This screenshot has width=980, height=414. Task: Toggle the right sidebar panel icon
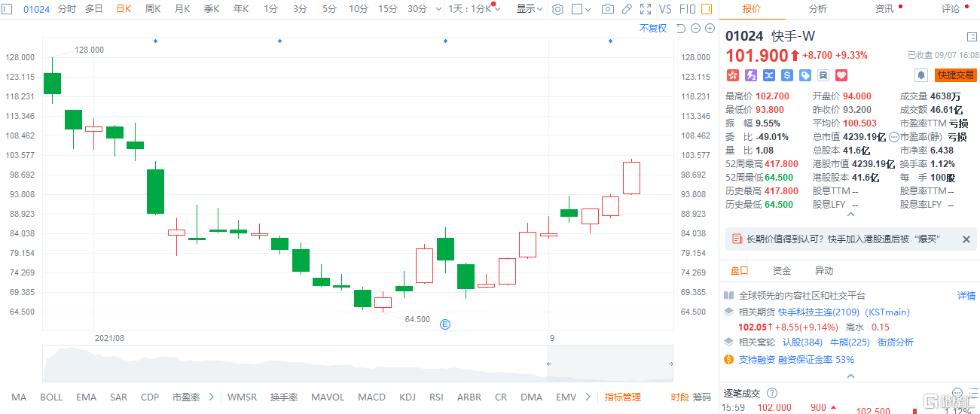click(x=972, y=36)
